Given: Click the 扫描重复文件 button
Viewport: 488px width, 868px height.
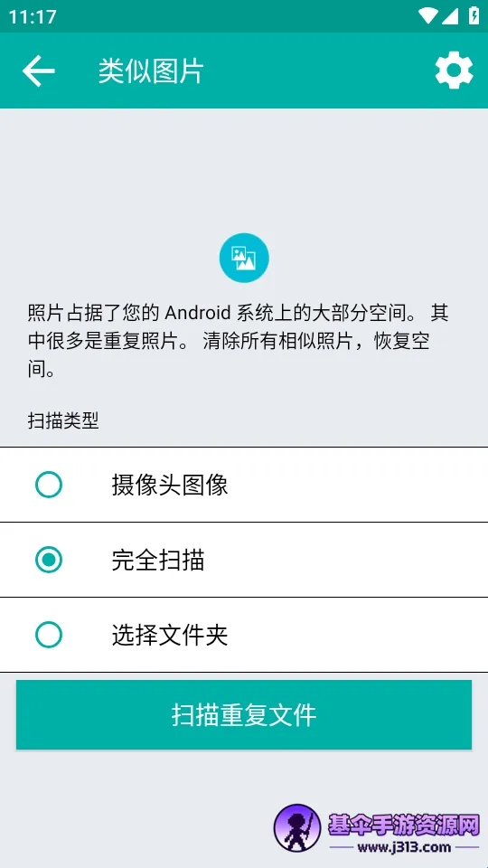Looking at the screenshot, I should (244, 714).
